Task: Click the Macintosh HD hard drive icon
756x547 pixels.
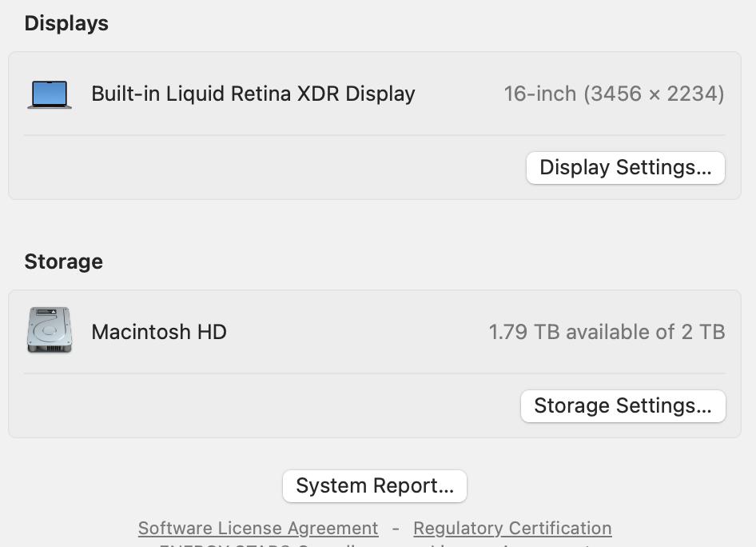Action: pos(50,330)
